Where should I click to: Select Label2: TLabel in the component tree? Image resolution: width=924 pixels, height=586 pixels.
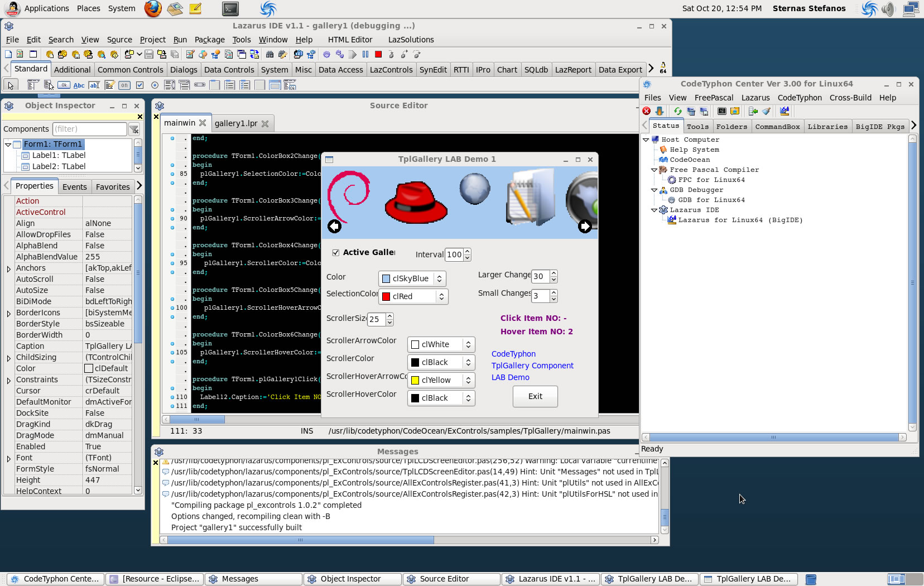point(59,166)
